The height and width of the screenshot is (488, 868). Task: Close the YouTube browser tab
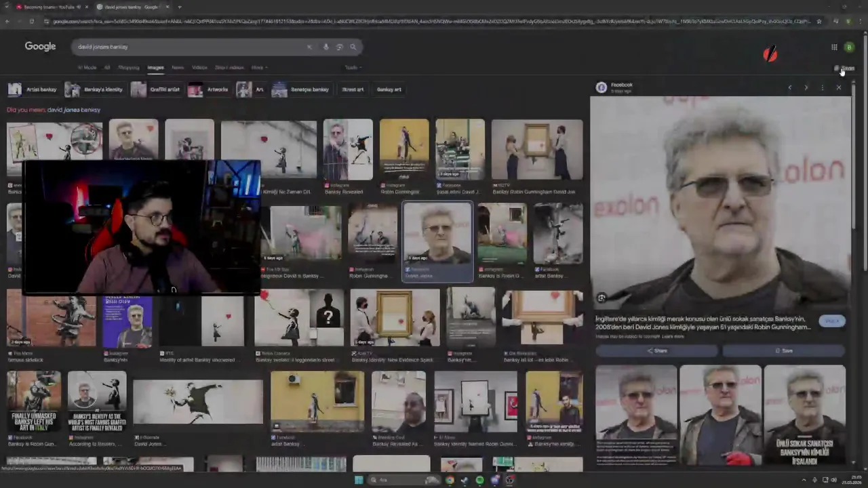(86, 7)
